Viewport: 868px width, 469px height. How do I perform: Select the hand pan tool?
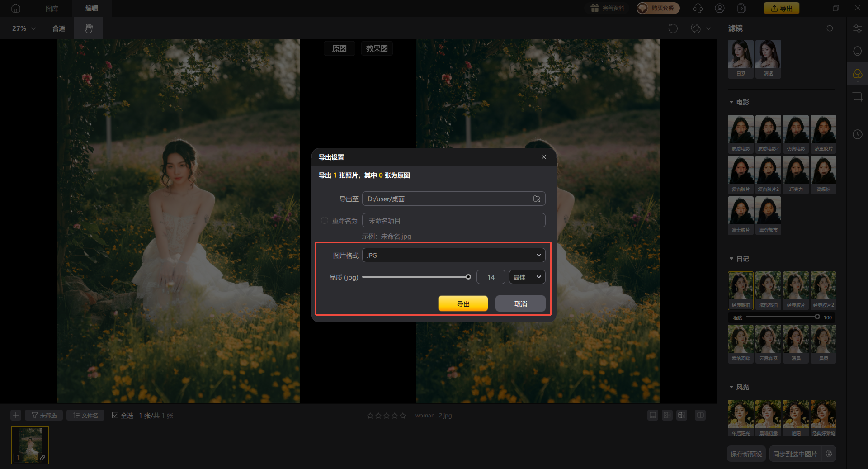89,28
